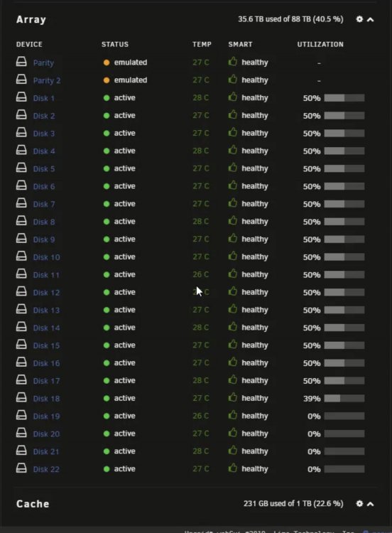The image size is (392, 533).
Task: Collapse the Cache section chevron
Action: (371, 504)
